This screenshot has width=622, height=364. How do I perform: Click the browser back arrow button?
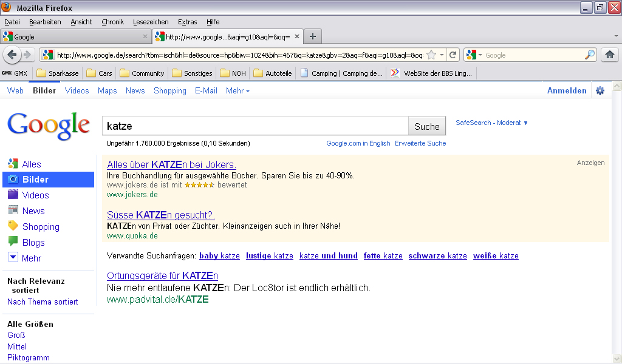coord(12,55)
